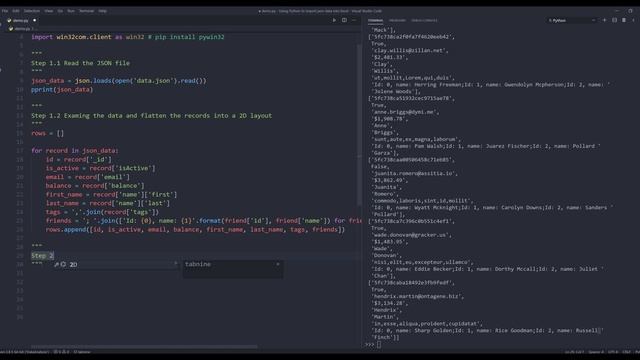Click 'hendrix.martin@ontagene.biz' in terminal output

tap(417, 296)
